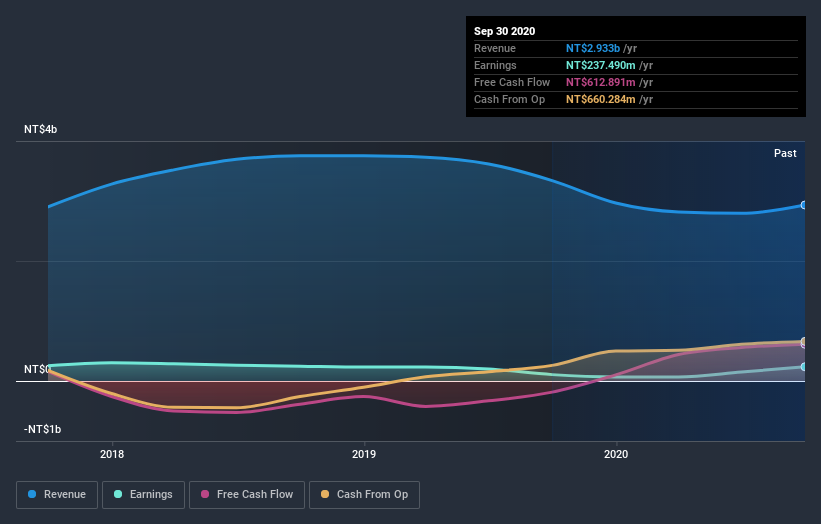Toggle the Free Cash Flow legend button
Screen dimensions: 821x524
[x=247, y=495]
